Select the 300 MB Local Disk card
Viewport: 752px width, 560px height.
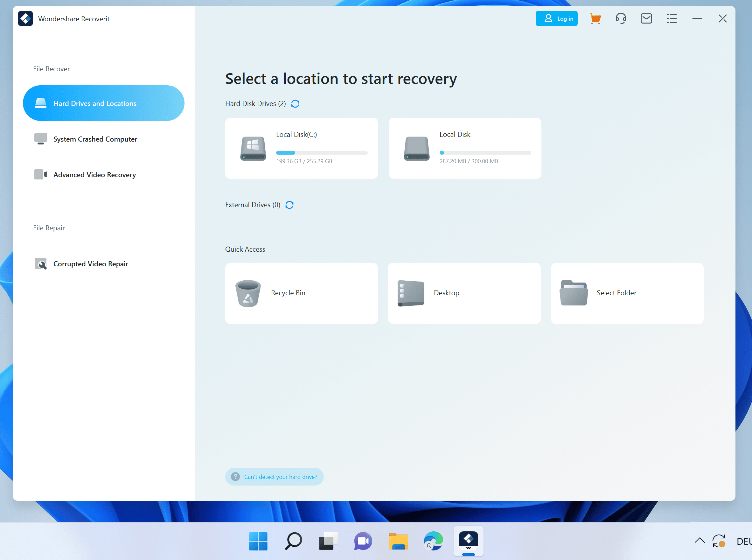[464, 148]
